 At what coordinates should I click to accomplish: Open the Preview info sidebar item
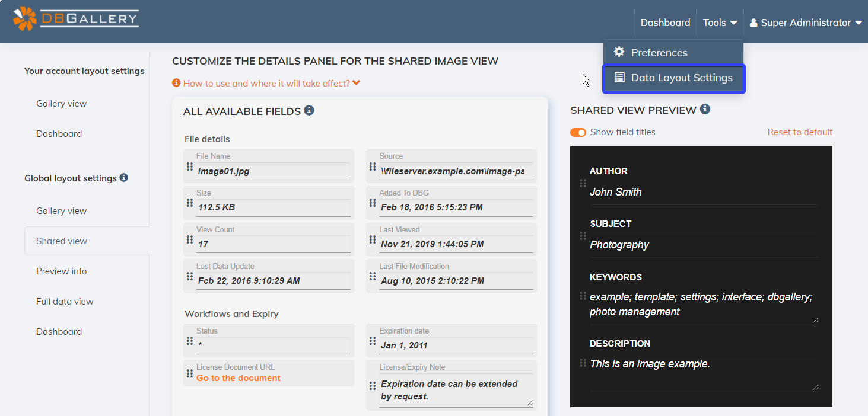pyautogui.click(x=62, y=271)
